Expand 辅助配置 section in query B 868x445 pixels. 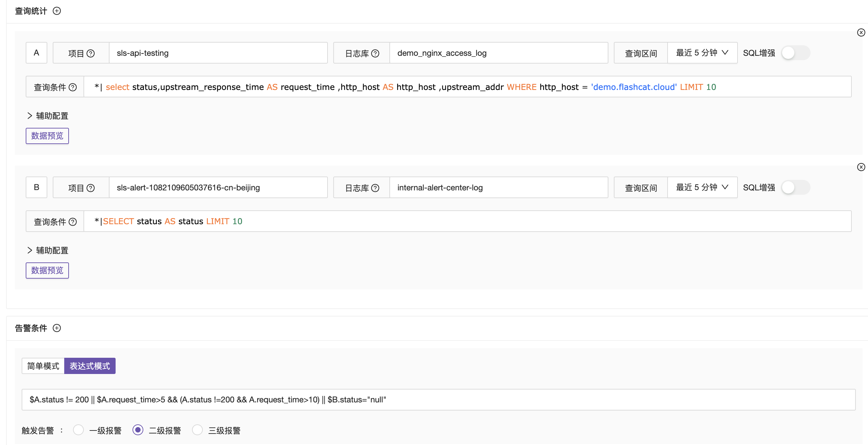[x=48, y=251]
